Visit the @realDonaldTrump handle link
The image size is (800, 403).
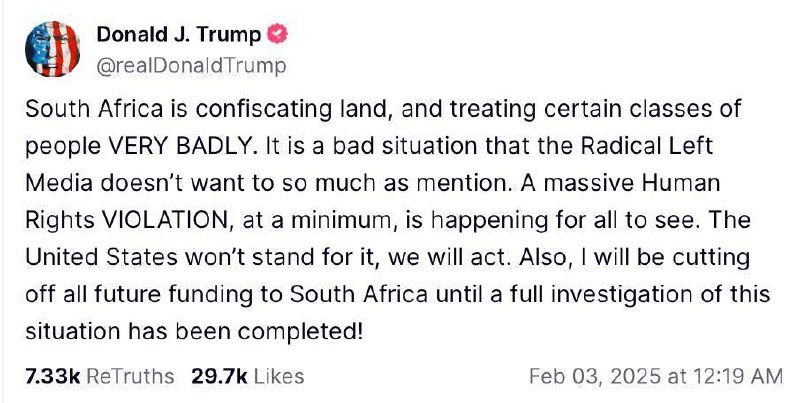click(x=191, y=66)
